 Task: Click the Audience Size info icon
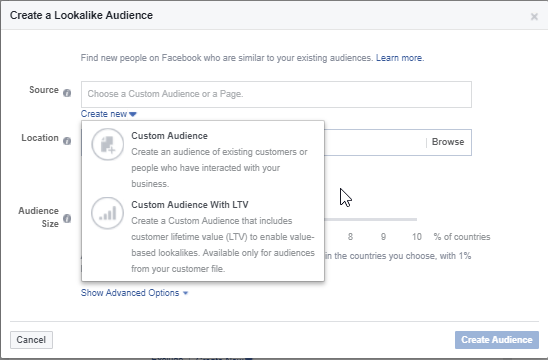[x=67, y=218]
